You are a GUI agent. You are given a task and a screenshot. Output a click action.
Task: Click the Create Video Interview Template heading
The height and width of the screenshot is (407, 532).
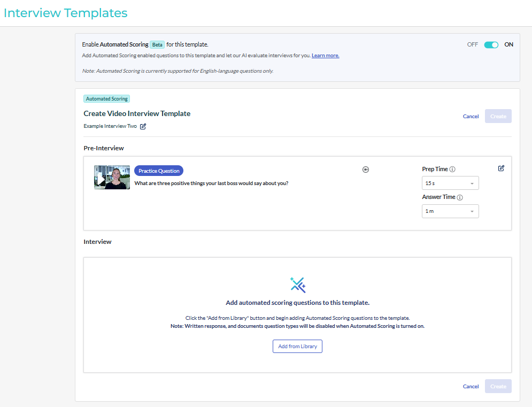coord(137,113)
